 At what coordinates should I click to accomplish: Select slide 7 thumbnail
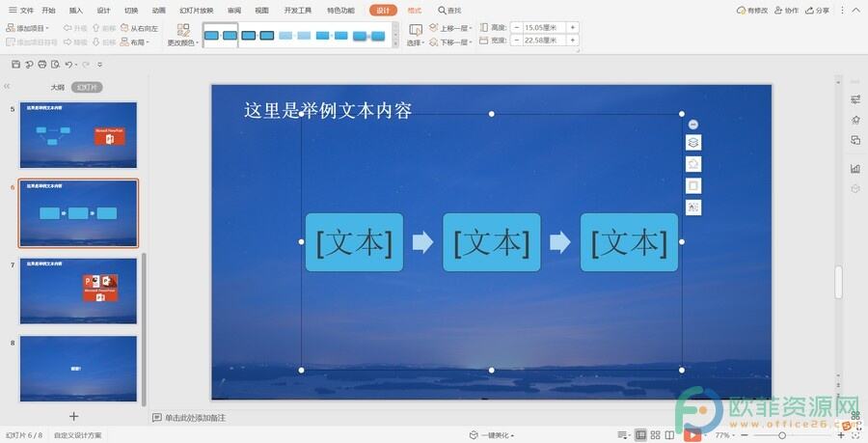coord(78,291)
